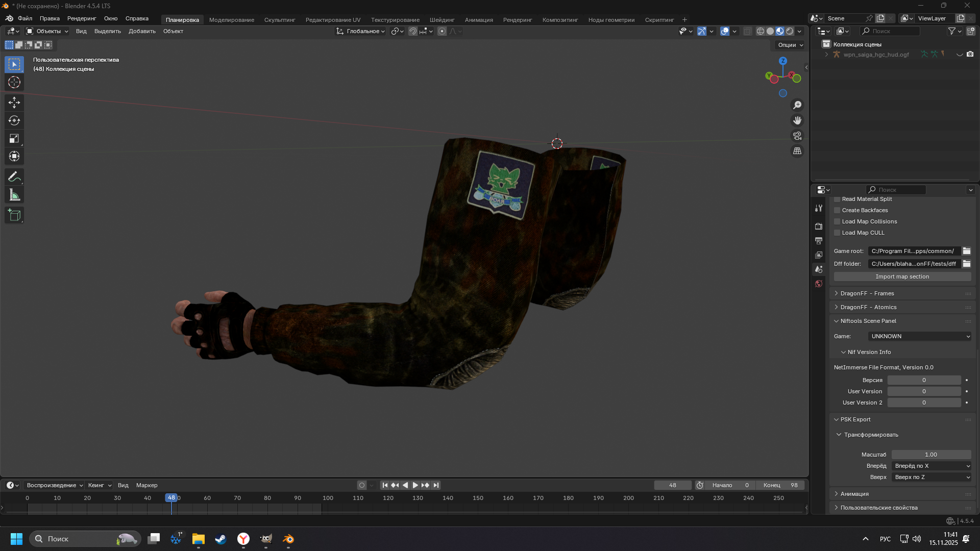Check the Load Map CULL option
980x551 pixels.
click(x=837, y=233)
